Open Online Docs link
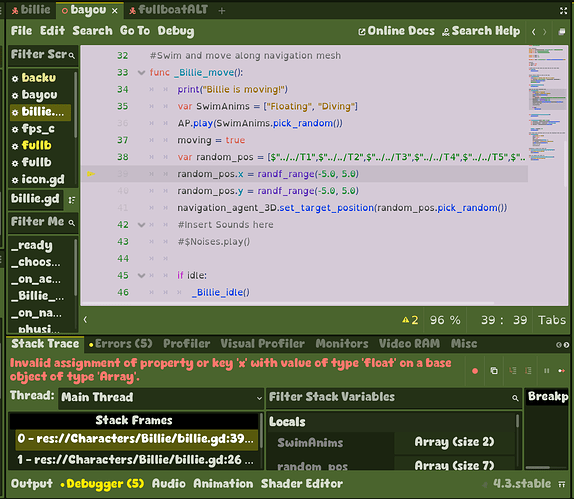Screen dimensions: 574x499 [x=396, y=31]
